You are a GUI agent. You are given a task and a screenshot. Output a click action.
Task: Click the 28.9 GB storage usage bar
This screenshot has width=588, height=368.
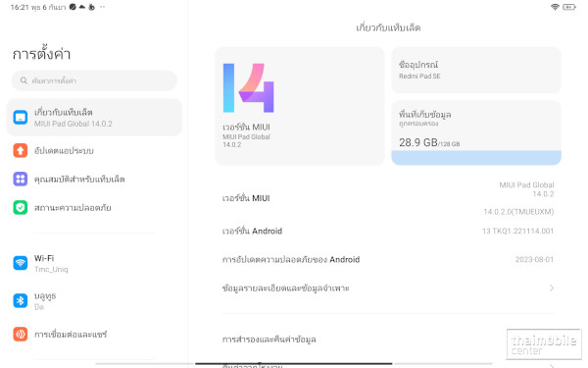click(x=476, y=157)
